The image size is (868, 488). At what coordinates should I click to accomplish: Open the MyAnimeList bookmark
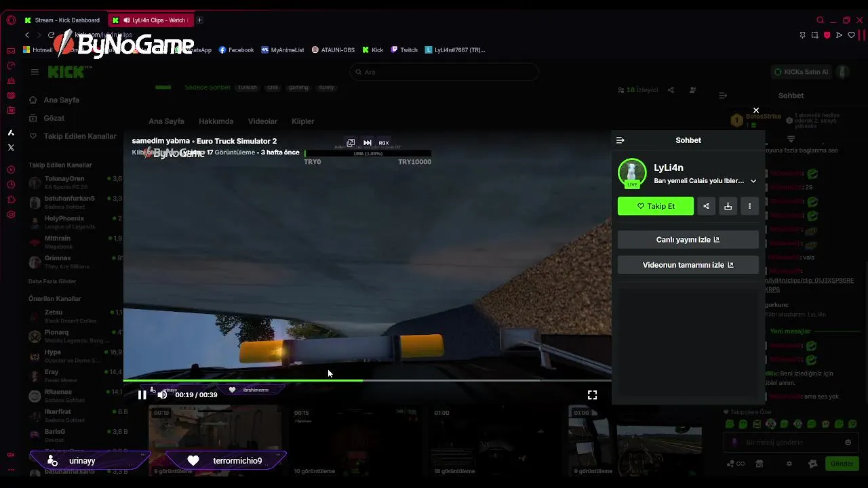coord(283,50)
